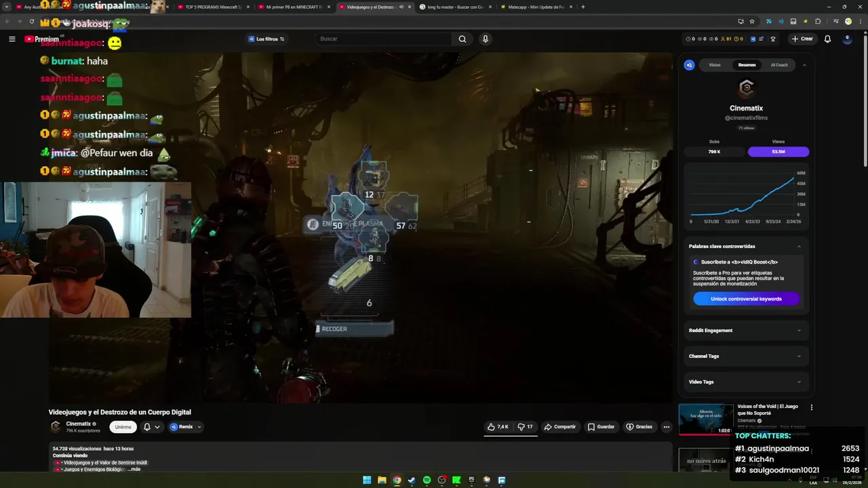The width and height of the screenshot is (868, 488).
Task: Select Resumen tab in vidIQ
Action: tap(747, 65)
